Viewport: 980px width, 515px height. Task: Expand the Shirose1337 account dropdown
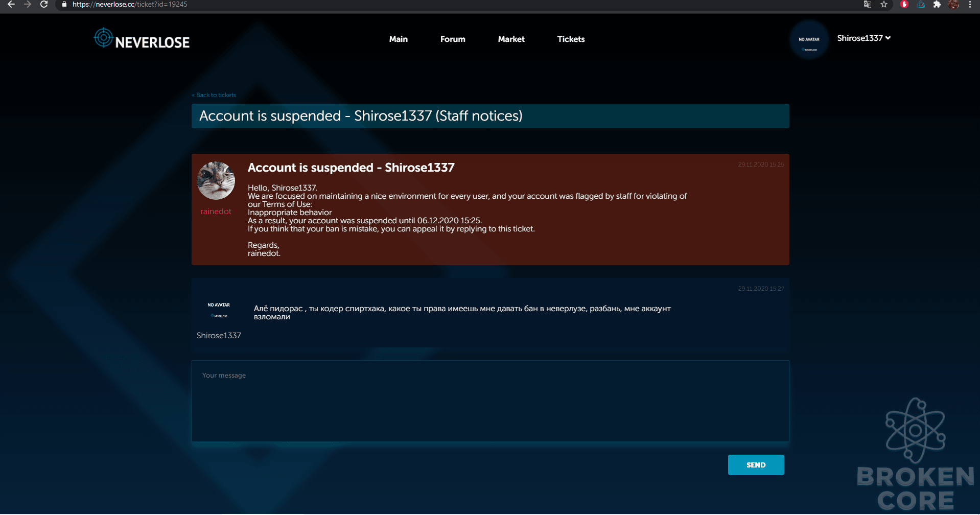point(864,38)
